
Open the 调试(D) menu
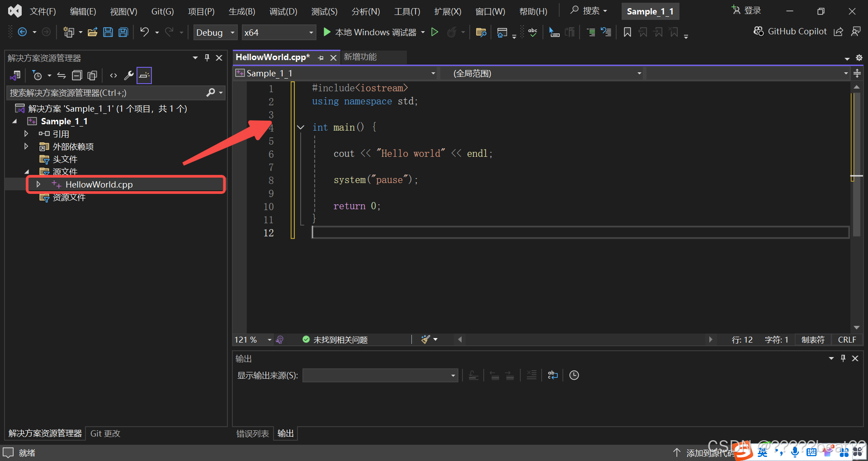tap(283, 11)
